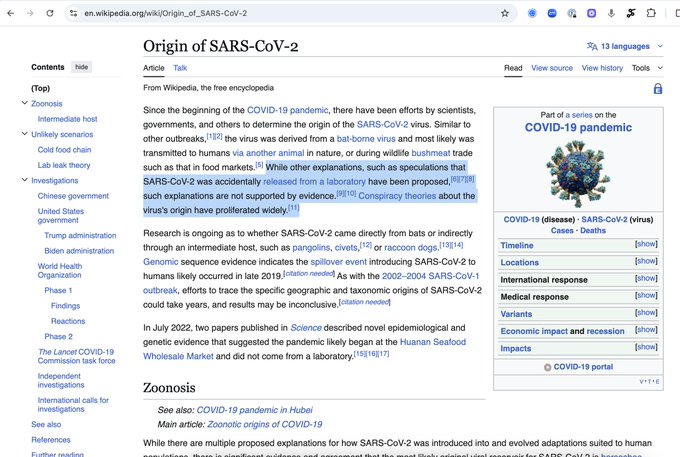This screenshot has width=680, height=457.
Task: Click the browser forward arrow
Action: 30,13
